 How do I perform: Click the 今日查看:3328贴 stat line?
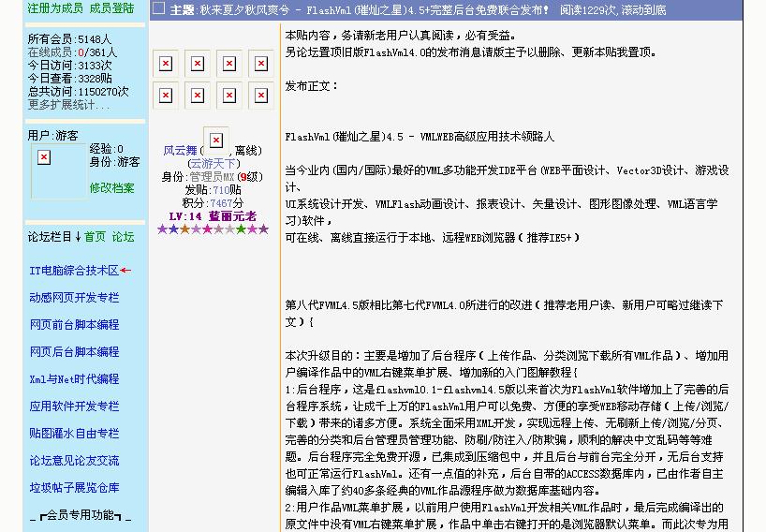(x=70, y=79)
